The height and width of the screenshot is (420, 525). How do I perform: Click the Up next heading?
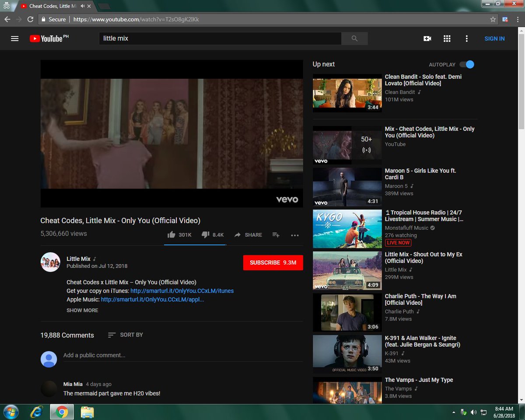pos(324,64)
